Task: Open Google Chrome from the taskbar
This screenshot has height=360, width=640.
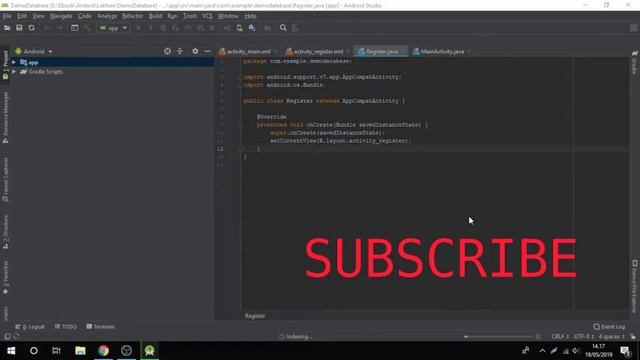Action: 103,351
